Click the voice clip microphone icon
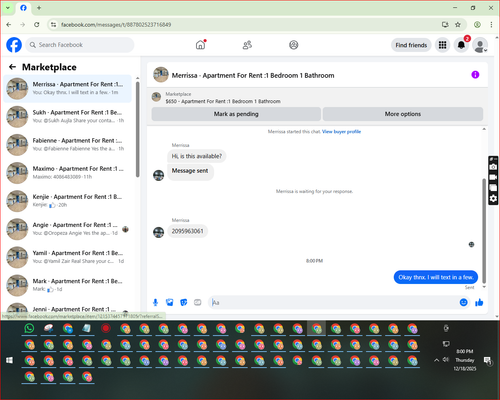Screen dimensions: 500x400 (155, 302)
